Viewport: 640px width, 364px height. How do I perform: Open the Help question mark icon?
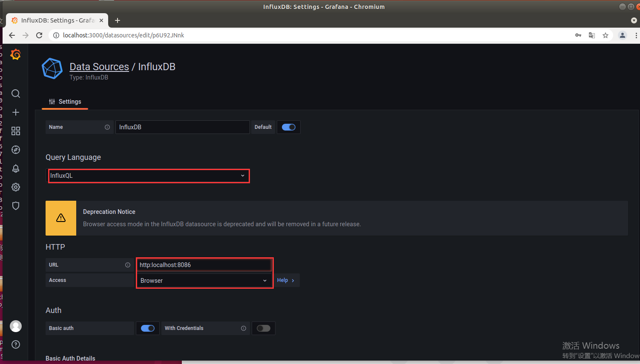tap(16, 344)
